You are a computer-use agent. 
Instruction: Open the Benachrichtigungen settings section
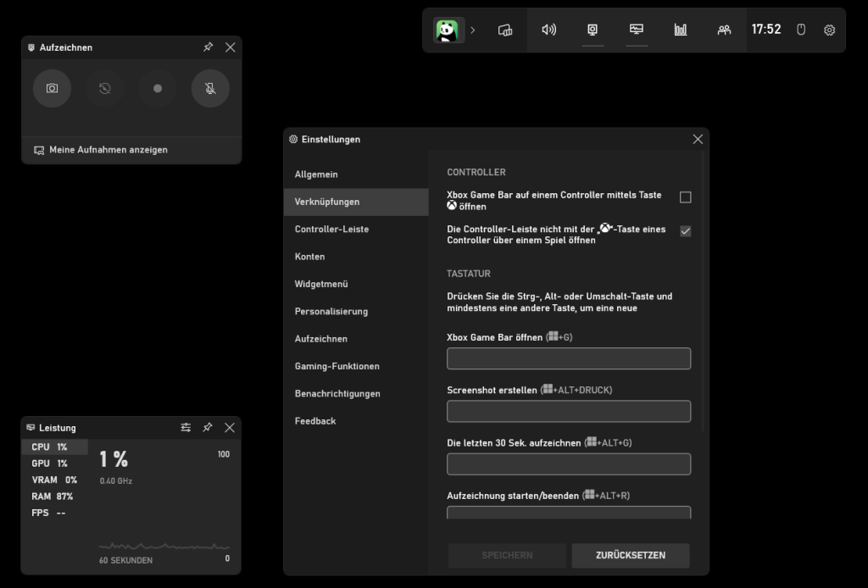pyautogui.click(x=356, y=394)
